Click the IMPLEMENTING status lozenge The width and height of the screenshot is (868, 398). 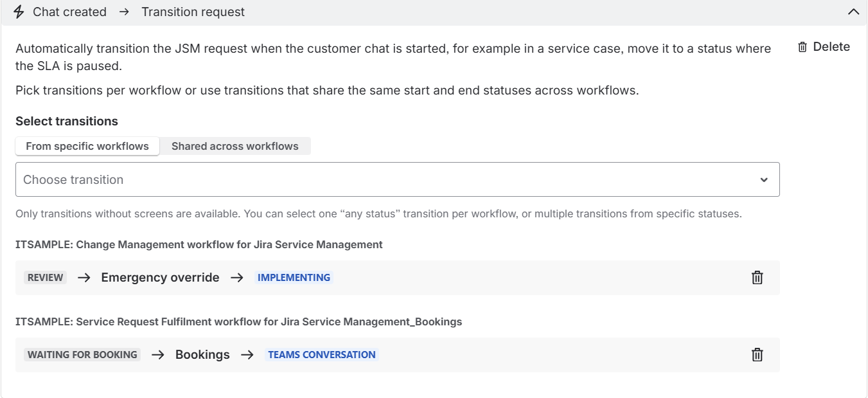(294, 278)
